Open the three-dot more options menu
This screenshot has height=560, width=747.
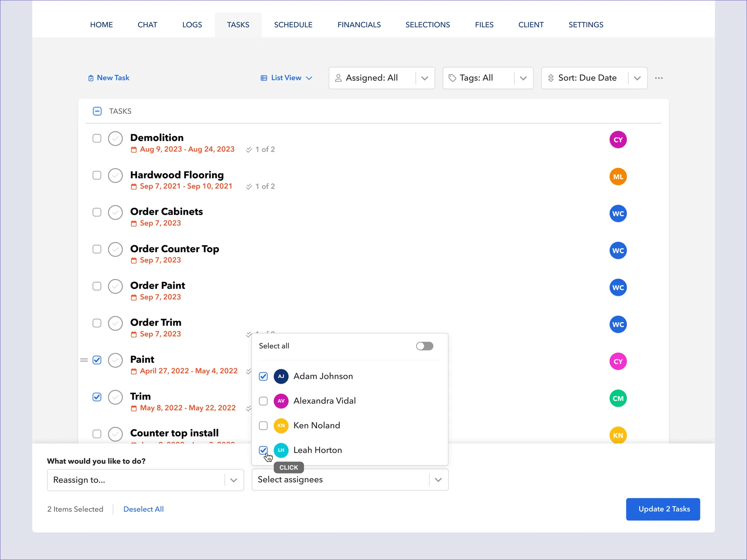[659, 78]
